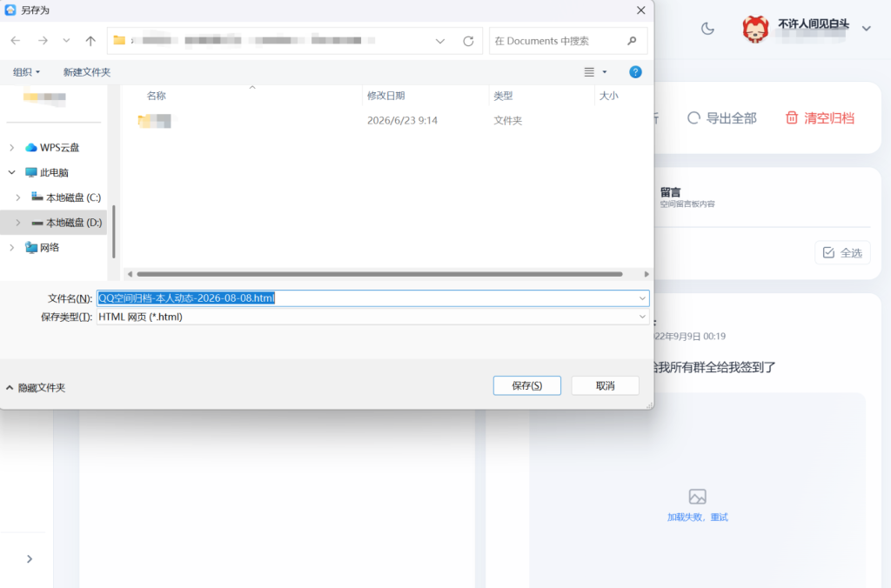Click the 保存(S) button

tap(526, 385)
